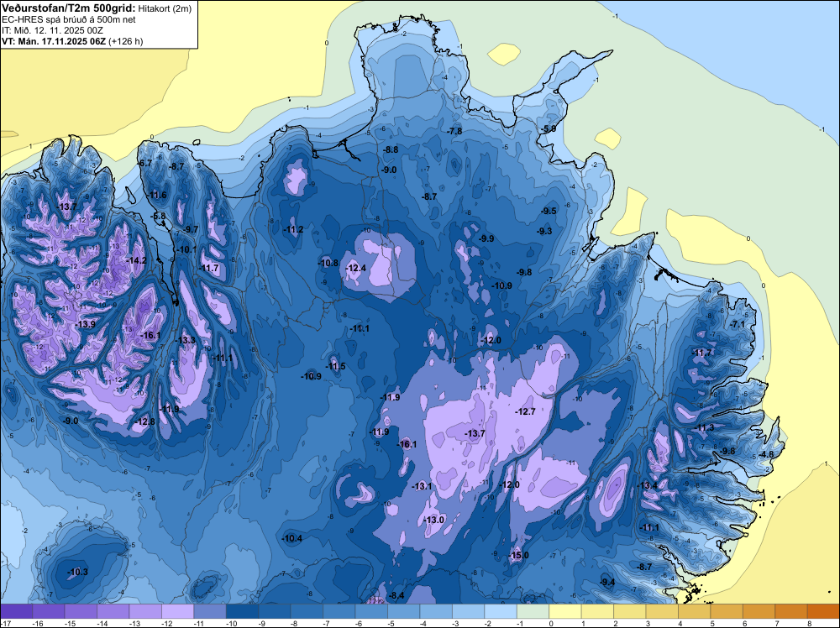Click the -7.8 temperature label
840x628 pixels.
pos(454,131)
